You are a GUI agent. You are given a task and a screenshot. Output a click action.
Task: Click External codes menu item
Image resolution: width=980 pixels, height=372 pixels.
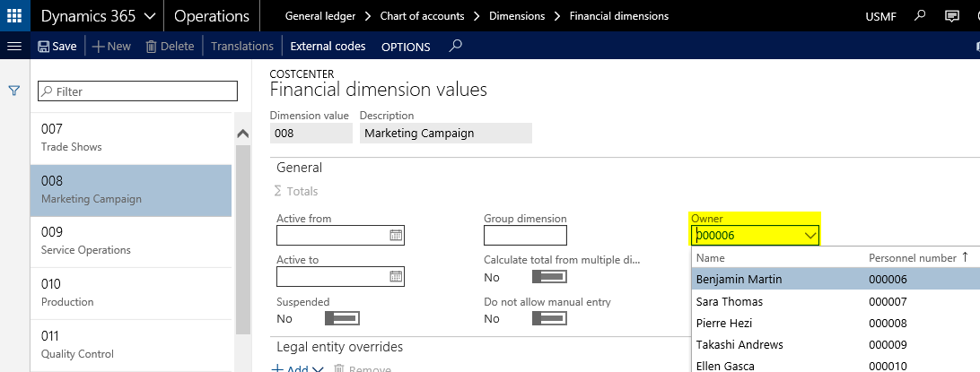pyautogui.click(x=328, y=47)
